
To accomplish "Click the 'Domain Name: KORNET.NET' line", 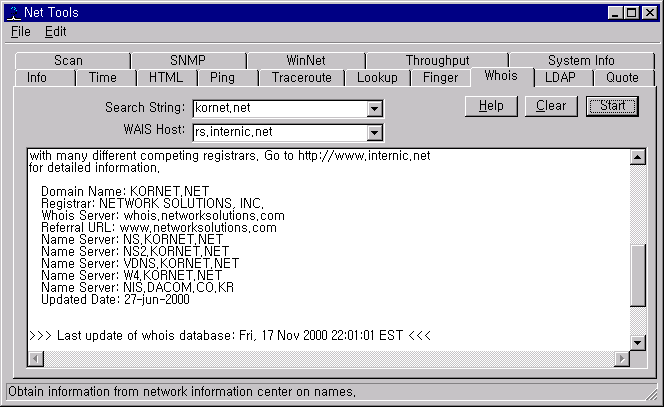I will click(x=125, y=191).
